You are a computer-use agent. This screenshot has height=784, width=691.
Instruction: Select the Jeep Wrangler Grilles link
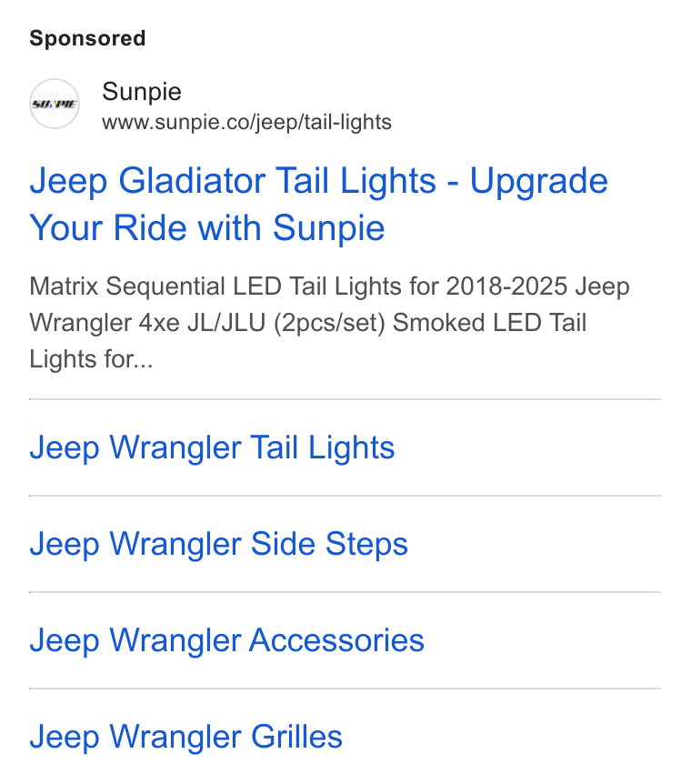coord(185,737)
